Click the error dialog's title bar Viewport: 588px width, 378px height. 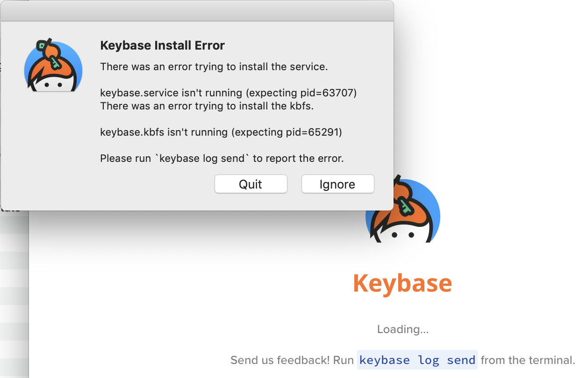(x=197, y=11)
